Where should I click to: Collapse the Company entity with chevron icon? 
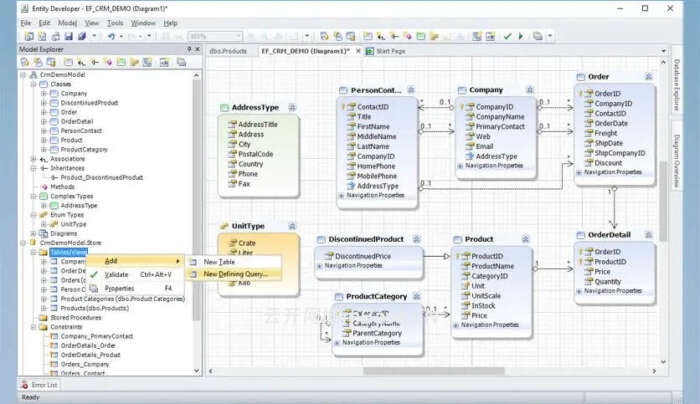pos(528,90)
